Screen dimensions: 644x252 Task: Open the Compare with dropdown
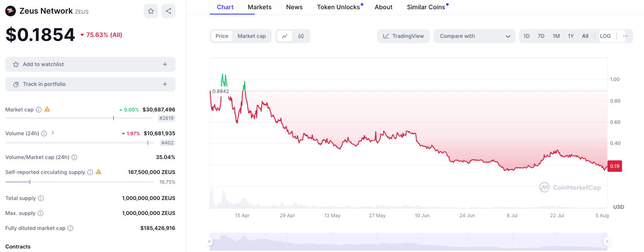(474, 36)
